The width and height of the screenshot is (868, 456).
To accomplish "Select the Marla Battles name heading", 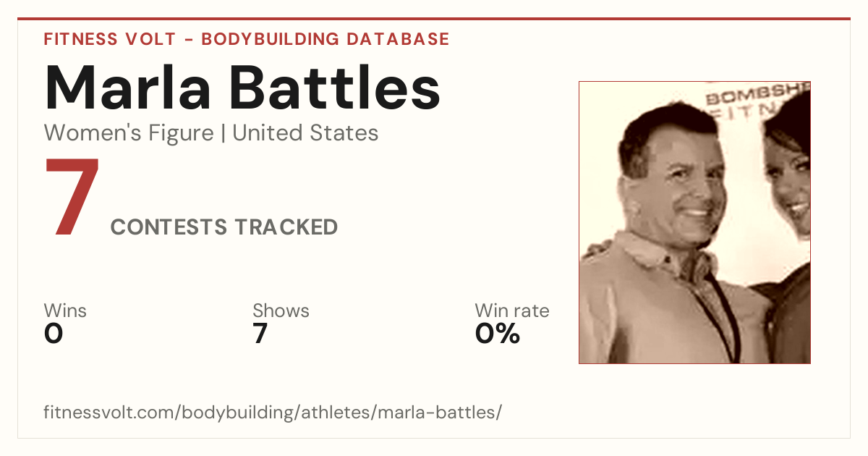I will pos(242,88).
